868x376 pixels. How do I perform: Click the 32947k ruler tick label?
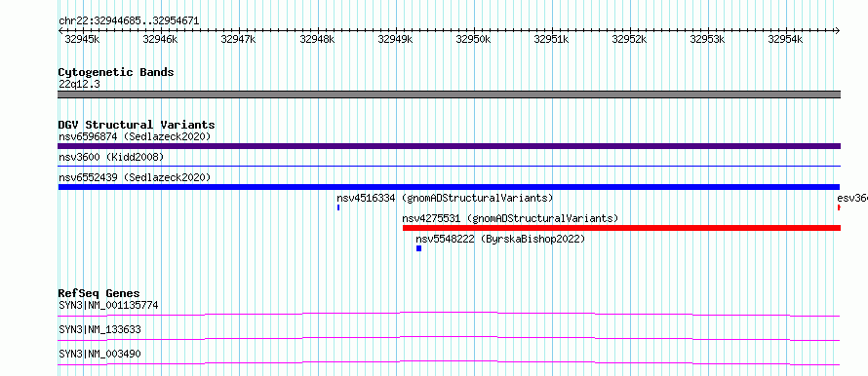[x=238, y=39]
